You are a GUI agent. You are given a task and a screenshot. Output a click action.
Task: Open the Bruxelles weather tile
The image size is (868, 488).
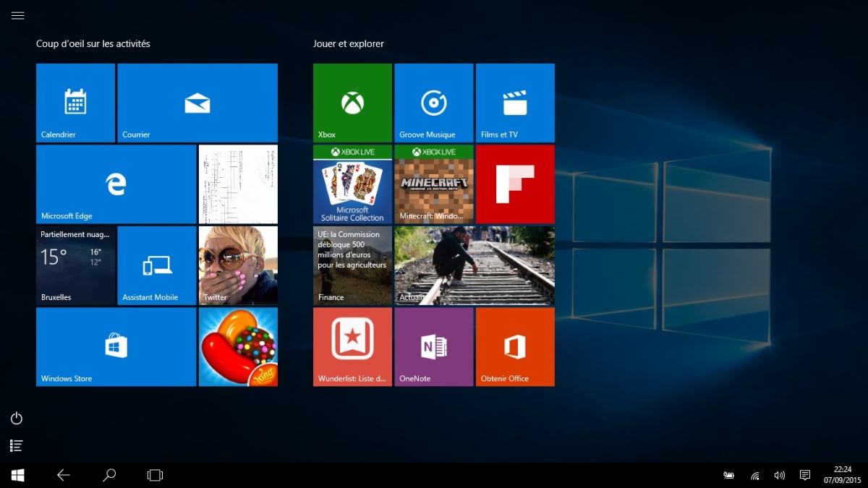point(75,265)
